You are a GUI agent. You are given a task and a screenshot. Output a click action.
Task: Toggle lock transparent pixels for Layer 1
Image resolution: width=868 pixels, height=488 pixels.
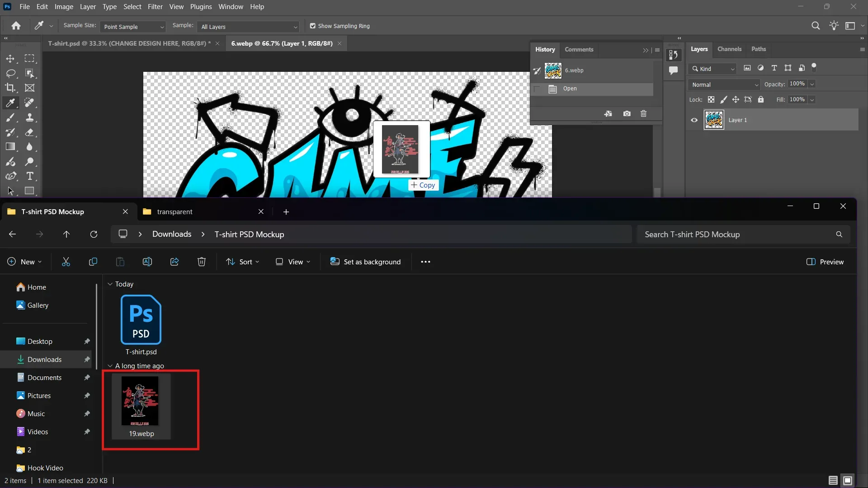coord(711,99)
